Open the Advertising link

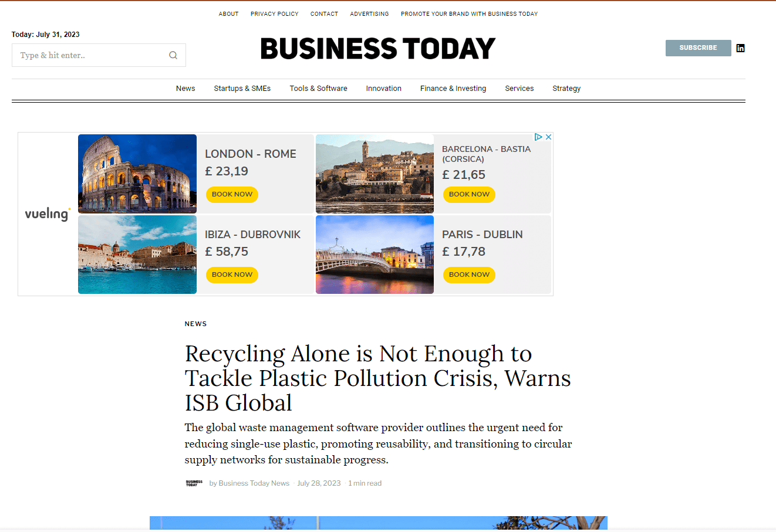coord(369,13)
